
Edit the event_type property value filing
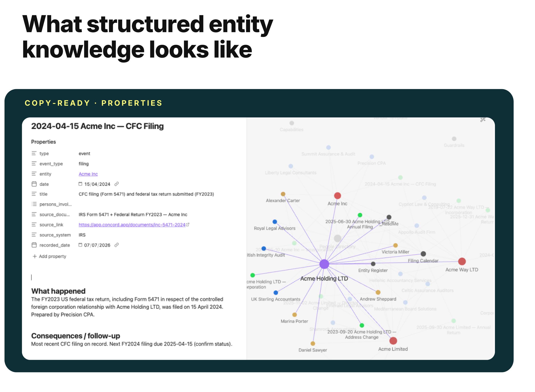coord(84,164)
